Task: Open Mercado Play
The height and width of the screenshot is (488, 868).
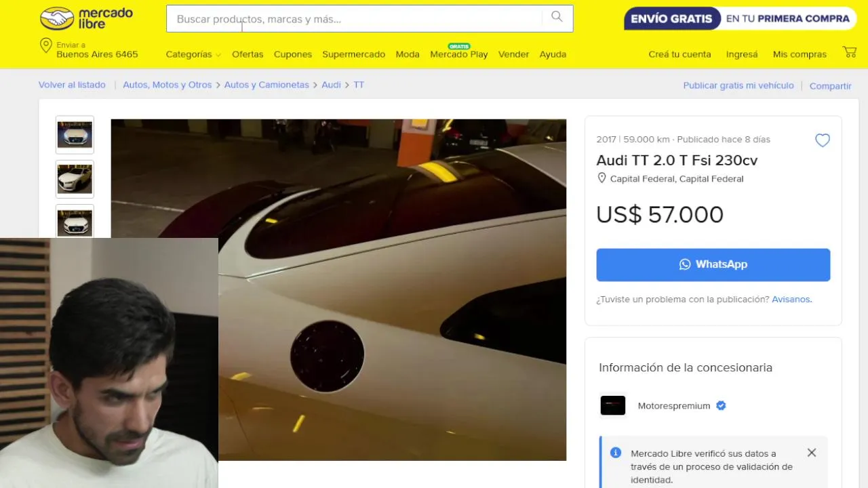Action: pos(459,54)
